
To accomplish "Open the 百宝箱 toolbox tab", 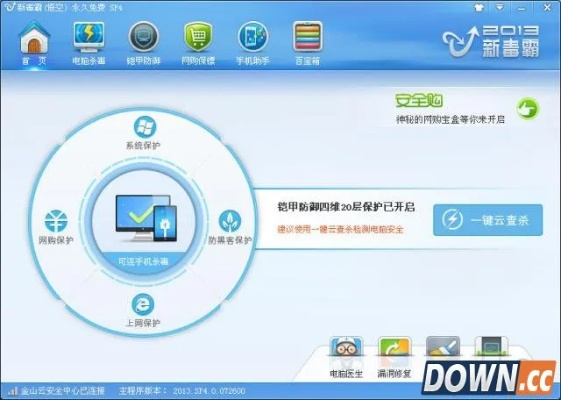I will (x=307, y=43).
